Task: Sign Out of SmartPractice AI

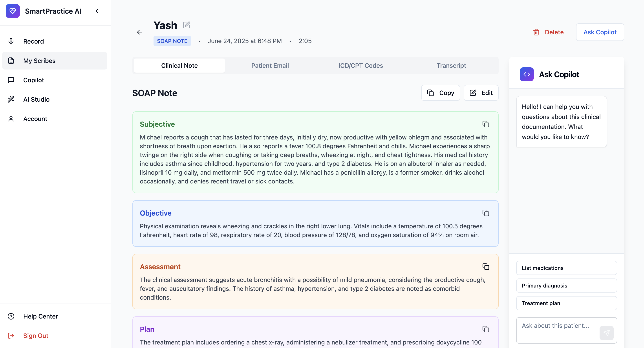Action: 35,335
